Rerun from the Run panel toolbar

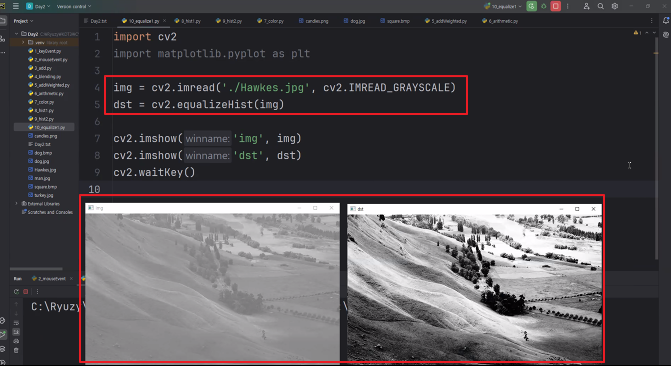(x=16, y=292)
